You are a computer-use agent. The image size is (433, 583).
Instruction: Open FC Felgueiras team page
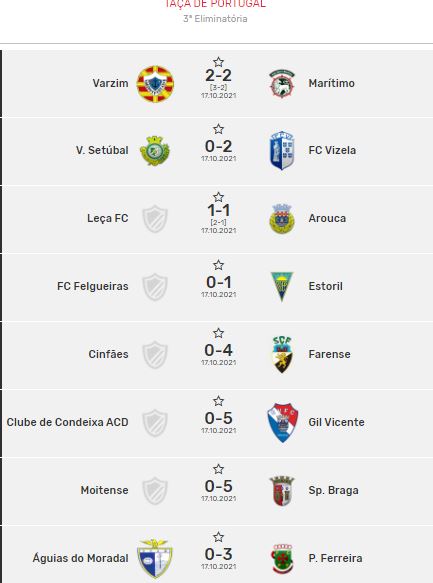pyautogui.click(x=93, y=286)
